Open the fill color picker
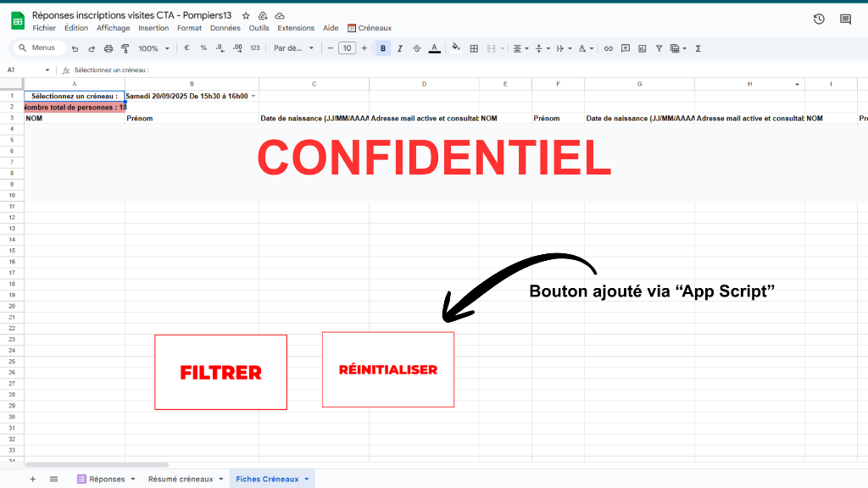 coord(455,48)
